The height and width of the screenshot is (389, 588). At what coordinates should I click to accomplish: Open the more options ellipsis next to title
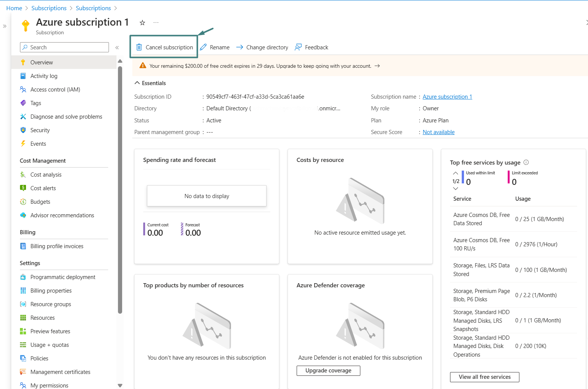(156, 23)
